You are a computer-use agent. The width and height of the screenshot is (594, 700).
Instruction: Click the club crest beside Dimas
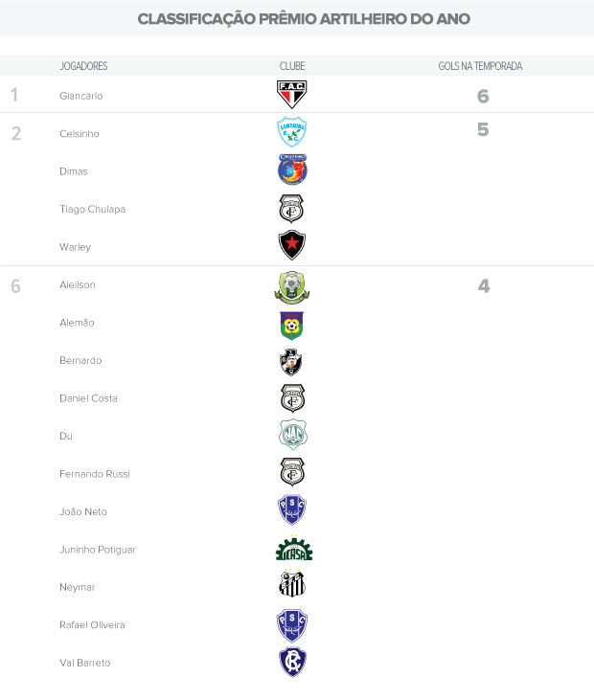(x=292, y=169)
